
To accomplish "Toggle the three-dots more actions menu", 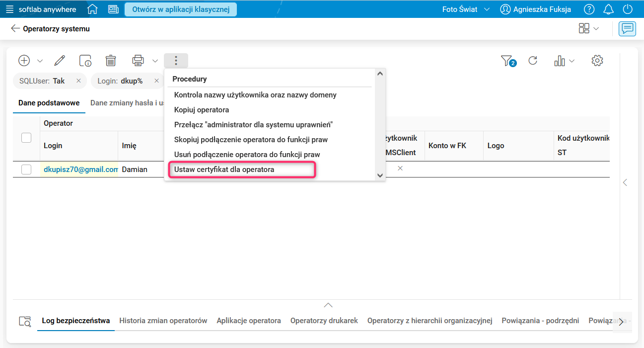I will tap(176, 61).
